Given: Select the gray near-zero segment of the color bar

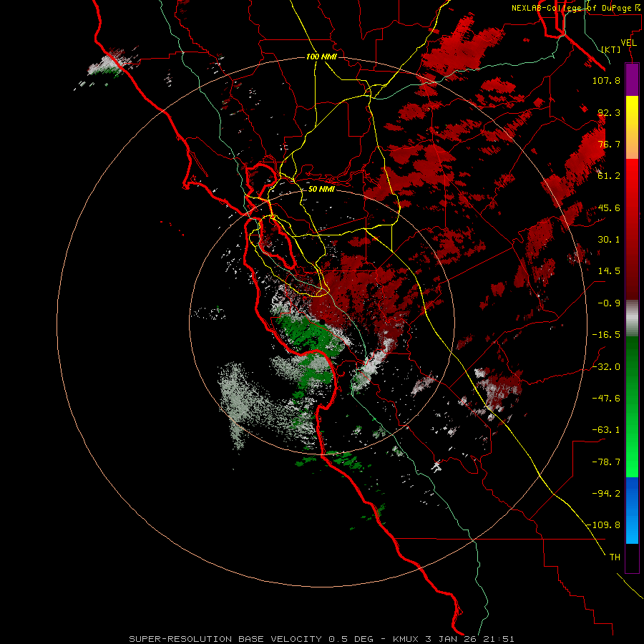Looking at the screenshot, I should click(632, 318).
